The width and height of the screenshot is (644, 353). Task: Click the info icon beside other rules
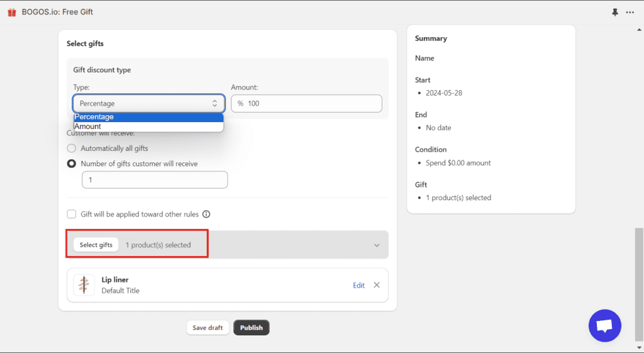click(206, 214)
